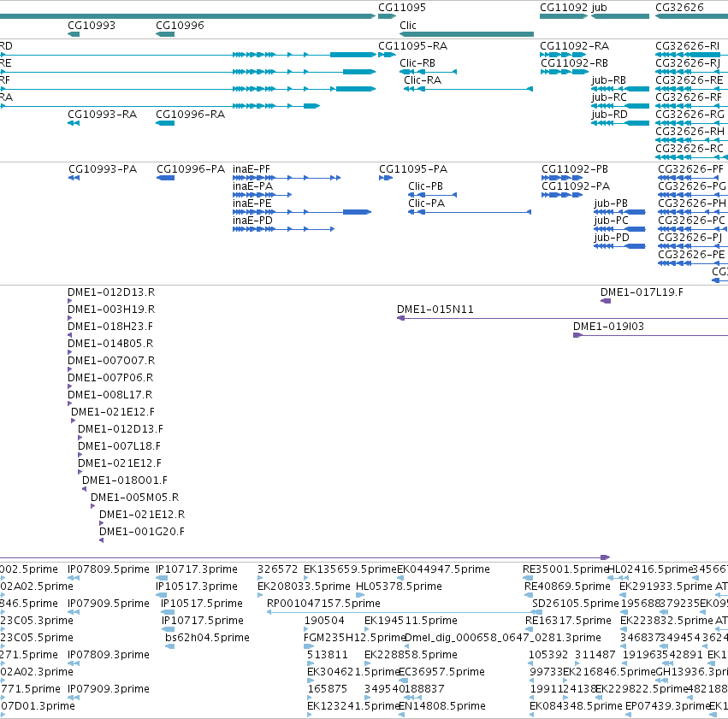Select the RP001047157.5prime EST label
This screenshot has width=728, height=719.
coord(323,604)
